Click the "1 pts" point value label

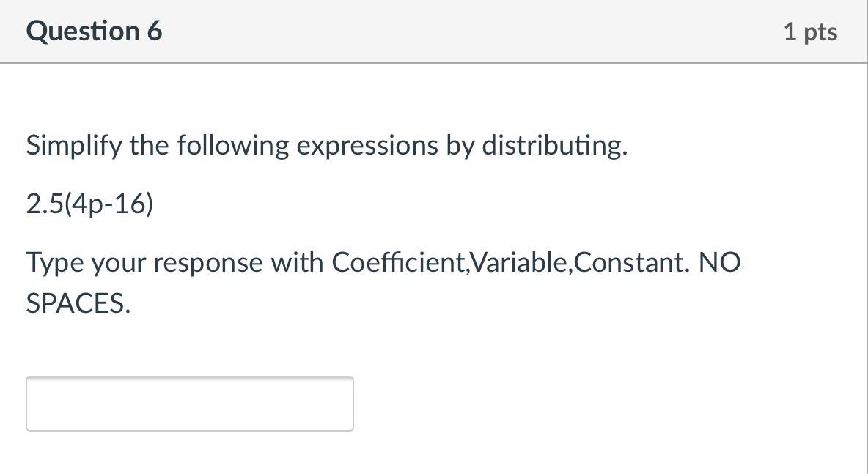810,32
